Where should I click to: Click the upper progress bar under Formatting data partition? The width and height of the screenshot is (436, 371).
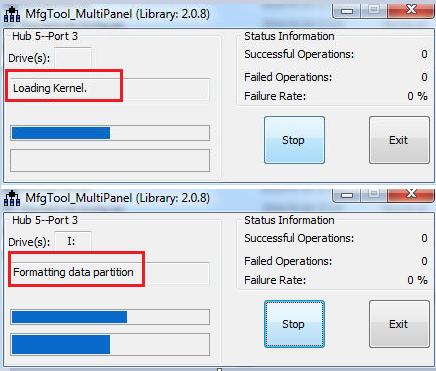[110, 317]
